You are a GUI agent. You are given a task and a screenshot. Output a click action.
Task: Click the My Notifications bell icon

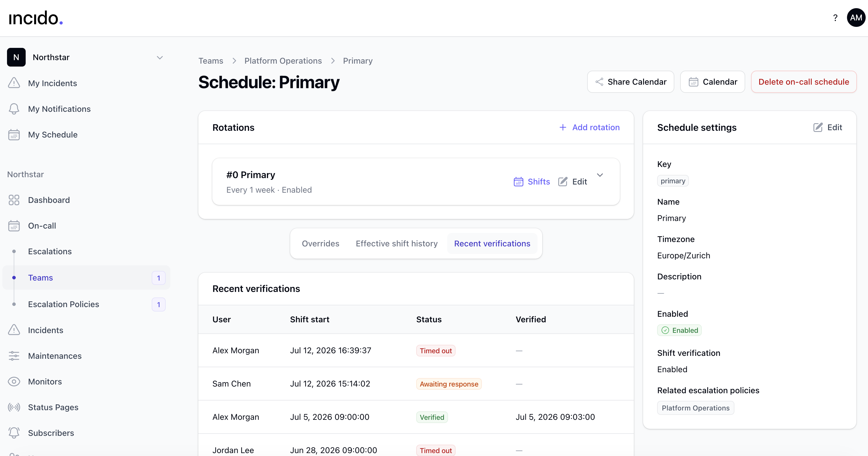pyautogui.click(x=14, y=109)
